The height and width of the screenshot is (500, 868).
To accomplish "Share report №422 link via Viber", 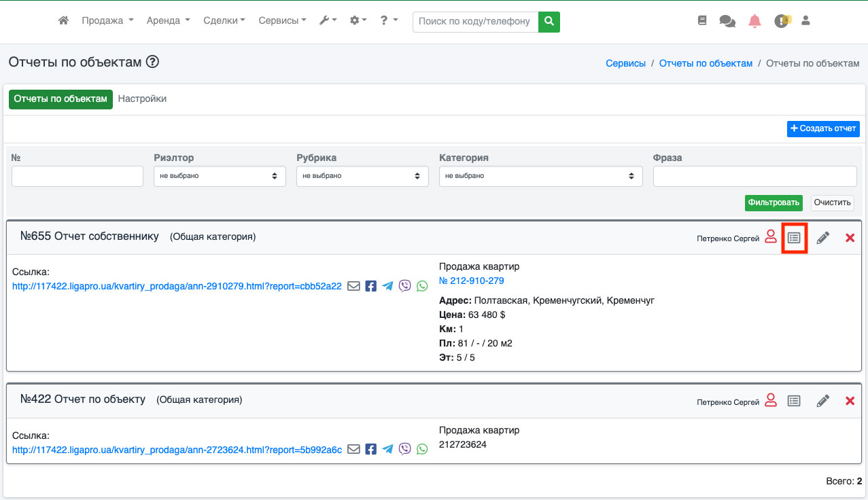I will click(405, 449).
